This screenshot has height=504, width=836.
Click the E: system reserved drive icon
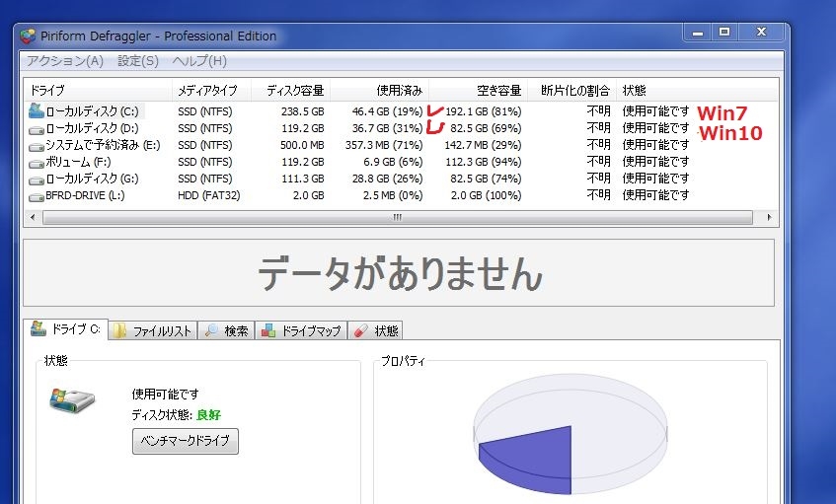[37, 147]
